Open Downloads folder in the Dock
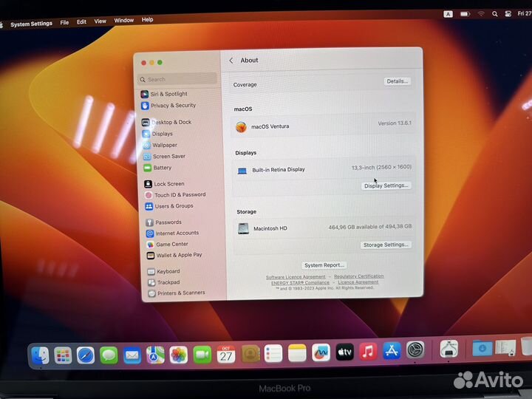The width and height of the screenshot is (532, 399). [x=482, y=348]
